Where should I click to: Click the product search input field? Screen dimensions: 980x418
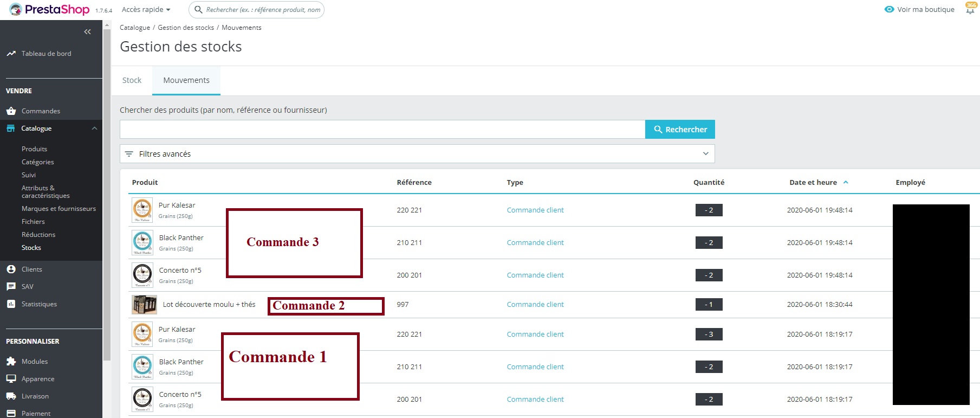click(382, 130)
